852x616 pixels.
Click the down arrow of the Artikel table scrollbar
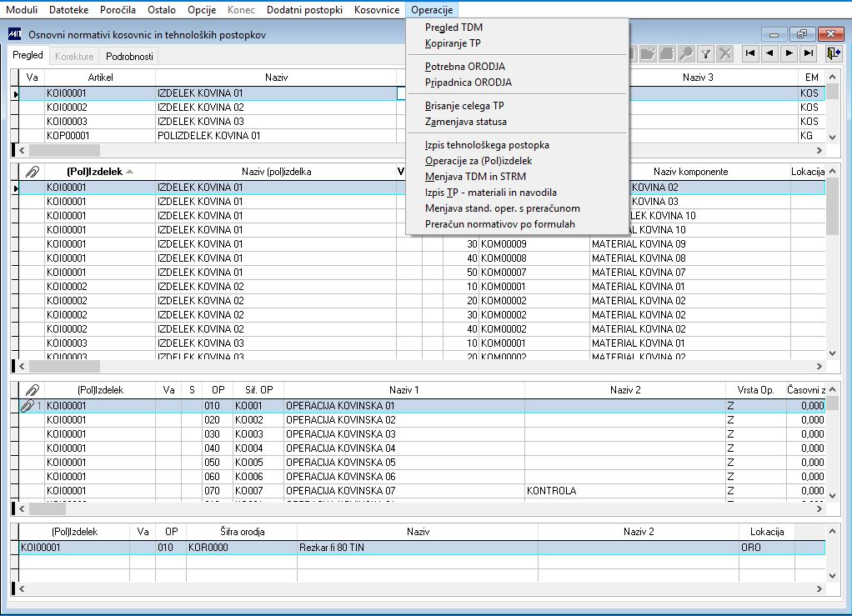pos(833,137)
